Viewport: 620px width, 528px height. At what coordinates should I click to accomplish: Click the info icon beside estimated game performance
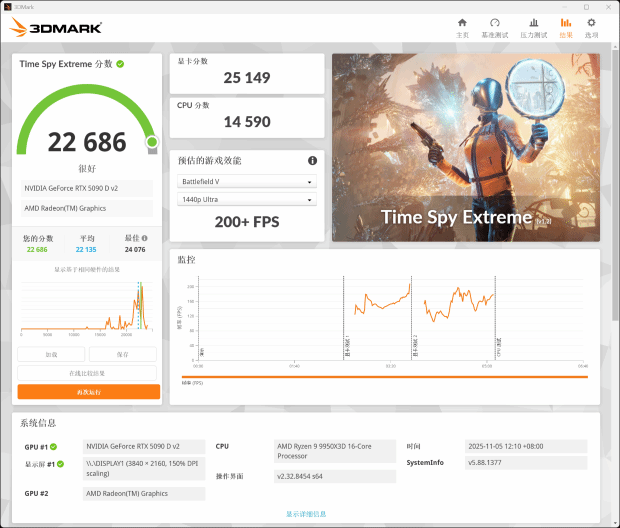tap(312, 161)
